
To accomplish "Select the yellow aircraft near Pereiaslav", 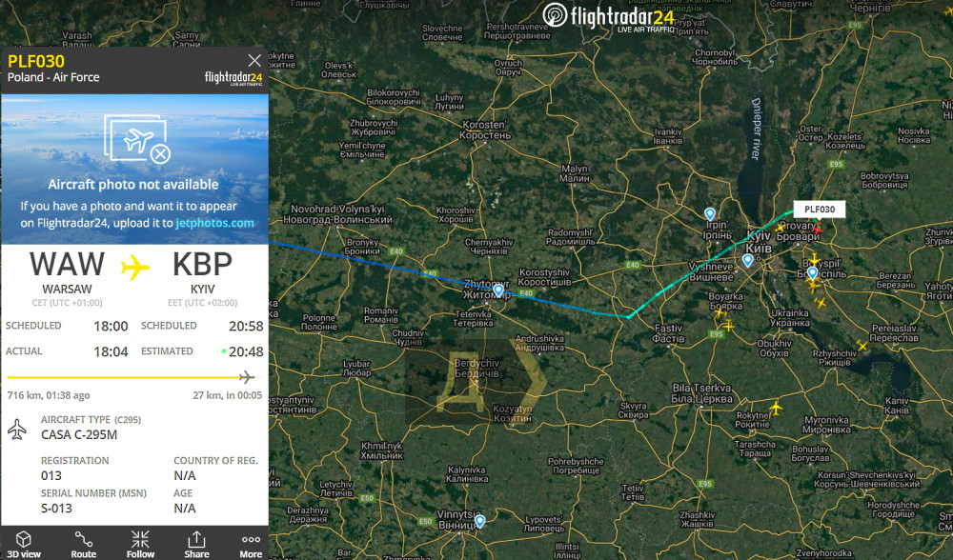I will pos(862,346).
